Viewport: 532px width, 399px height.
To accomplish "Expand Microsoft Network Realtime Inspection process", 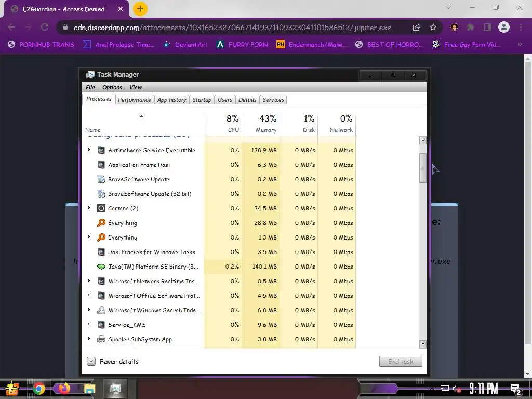I will pos(89,280).
